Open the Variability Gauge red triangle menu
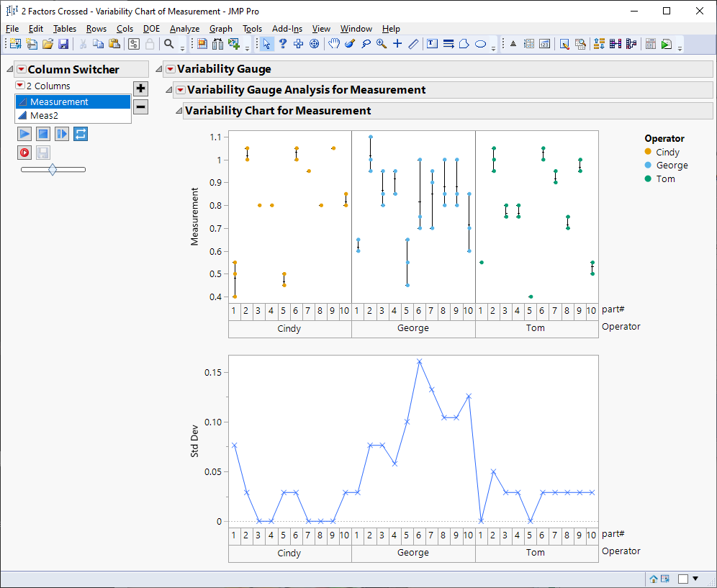The width and height of the screenshot is (717, 588). point(171,69)
